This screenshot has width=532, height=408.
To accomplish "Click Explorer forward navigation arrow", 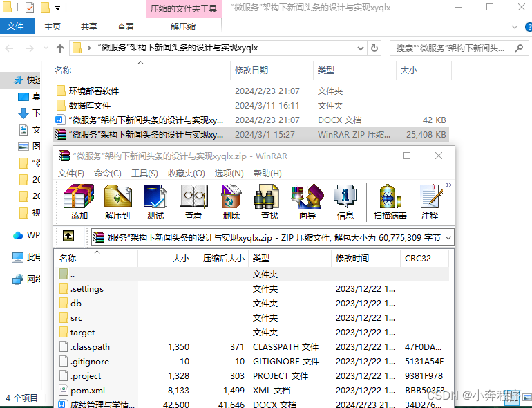I will click(30, 48).
